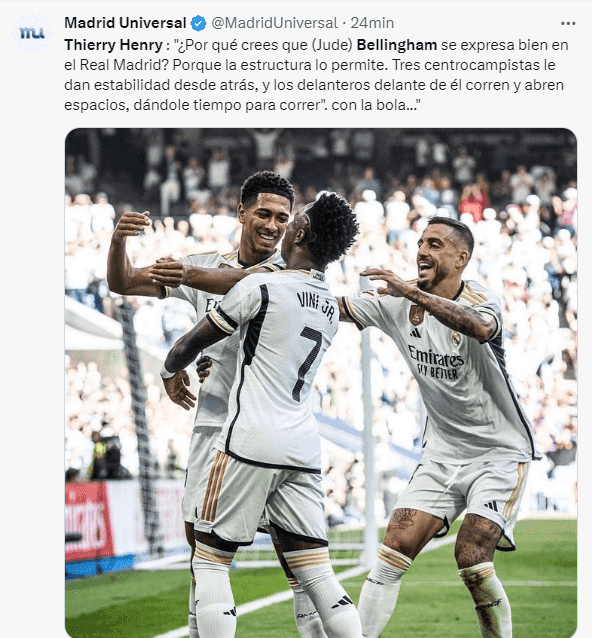
Task: Click the number 7 on the jersey
Action: (x=308, y=363)
